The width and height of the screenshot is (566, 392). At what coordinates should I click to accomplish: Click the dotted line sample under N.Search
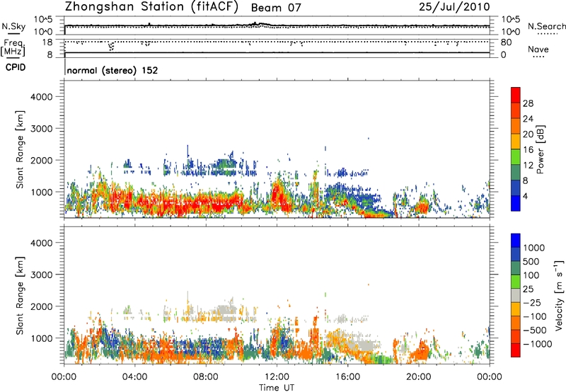pos(546,34)
